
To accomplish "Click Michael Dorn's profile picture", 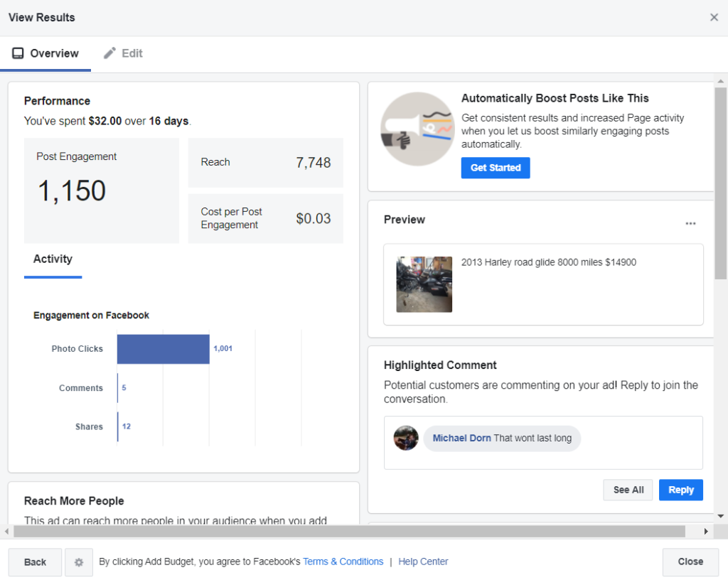I will 406,438.
